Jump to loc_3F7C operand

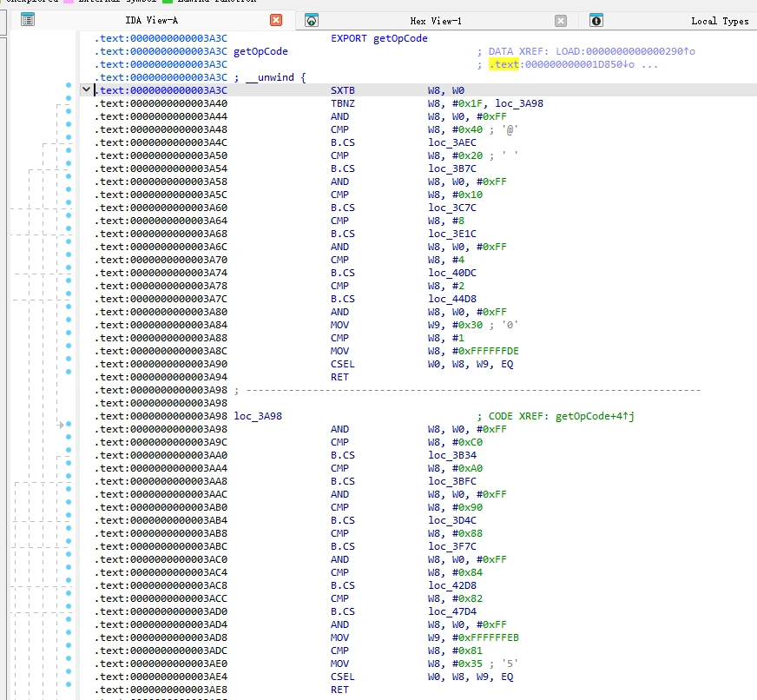tap(452, 546)
